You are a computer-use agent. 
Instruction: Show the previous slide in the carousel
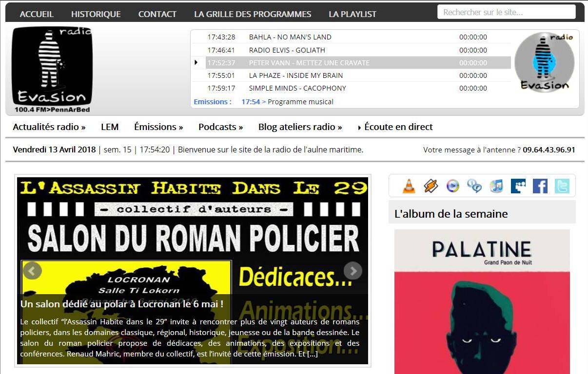[32, 271]
